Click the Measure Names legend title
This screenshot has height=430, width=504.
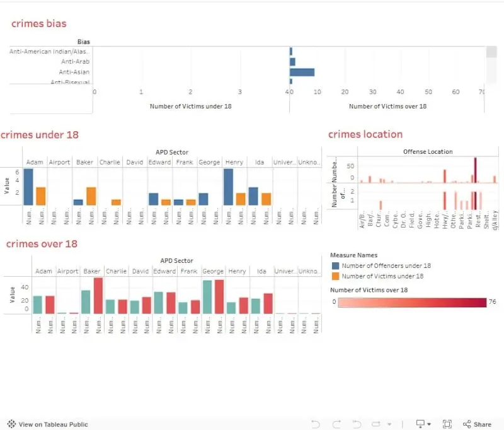point(353,255)
